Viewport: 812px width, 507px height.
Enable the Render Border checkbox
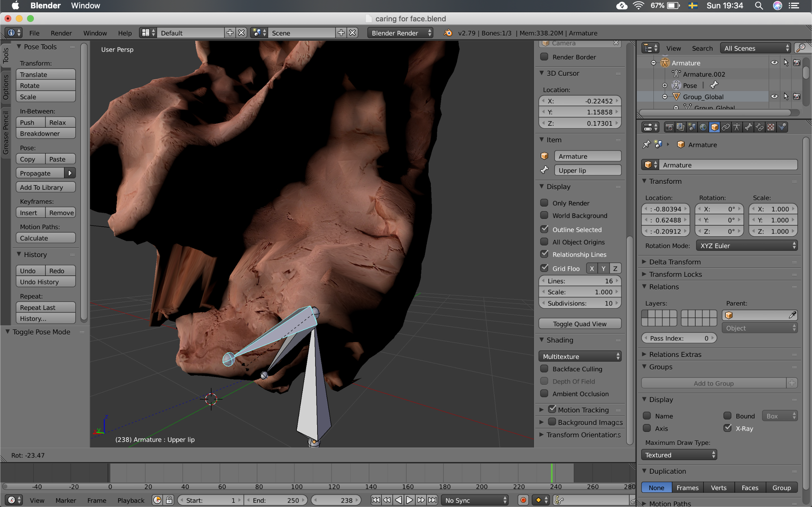[544, 57]
